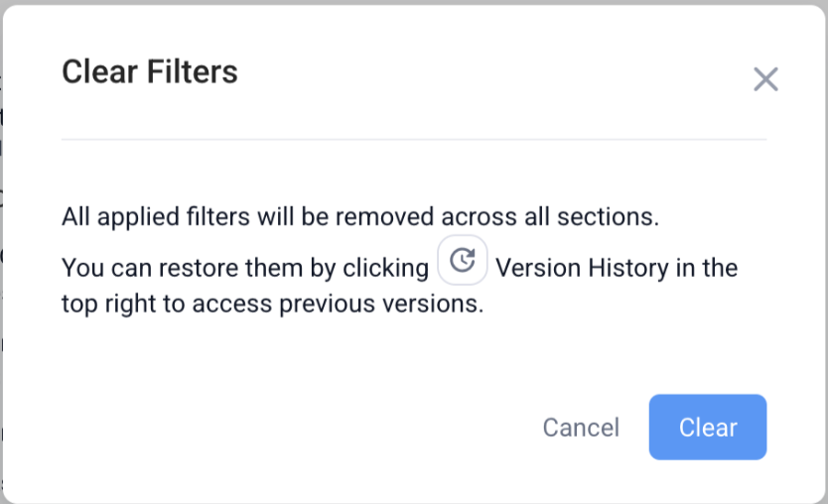The width and height of the screenshot is (828, 504).
Task: Click the word "Clear" in the dialog heading
Action: click(94, 72)
